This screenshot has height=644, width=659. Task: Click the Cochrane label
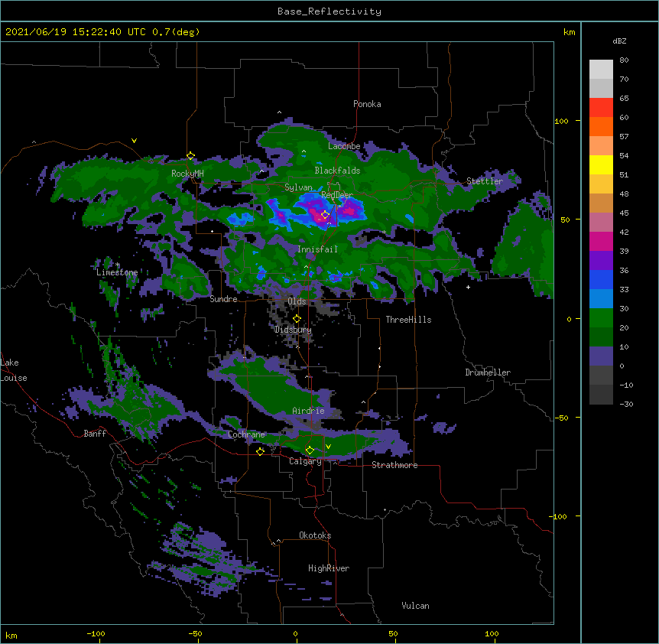[x=246, y=434]
